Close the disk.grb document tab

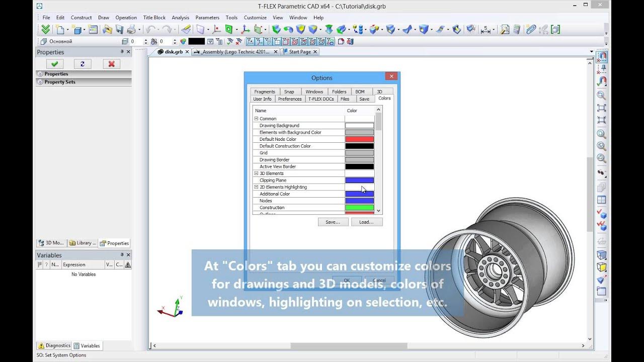pos(187,52)
